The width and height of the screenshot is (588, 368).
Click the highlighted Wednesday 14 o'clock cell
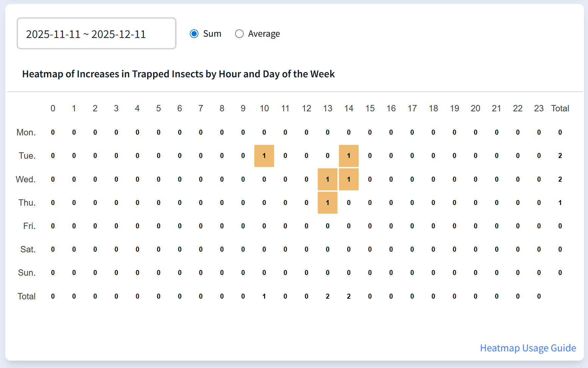pyautogui.click(x=349, y=179)
